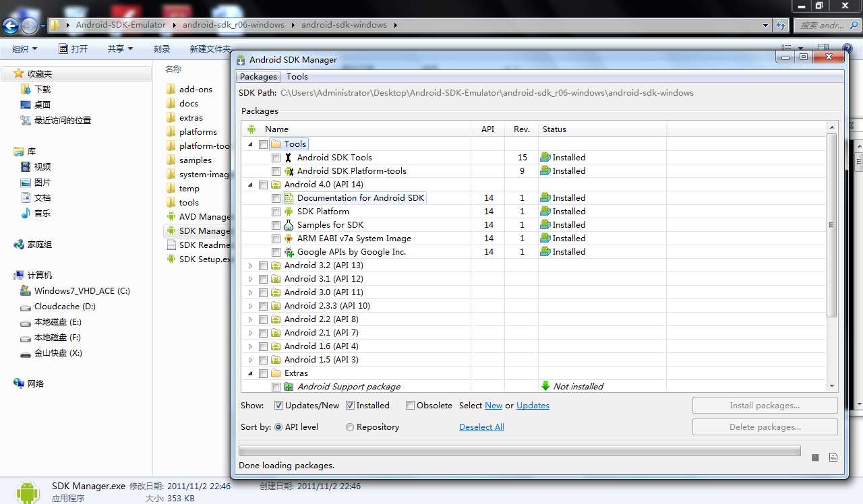
Task: Click the SDK Manager android icon in Explorer
Action: tap(171, 231)
